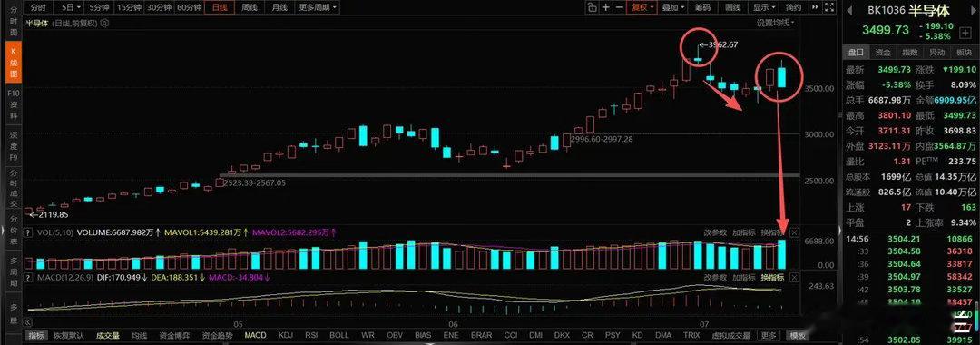Click the 模板 button at bottom right
This screenshot has height=345, width=980.
(x=797, y=336)
